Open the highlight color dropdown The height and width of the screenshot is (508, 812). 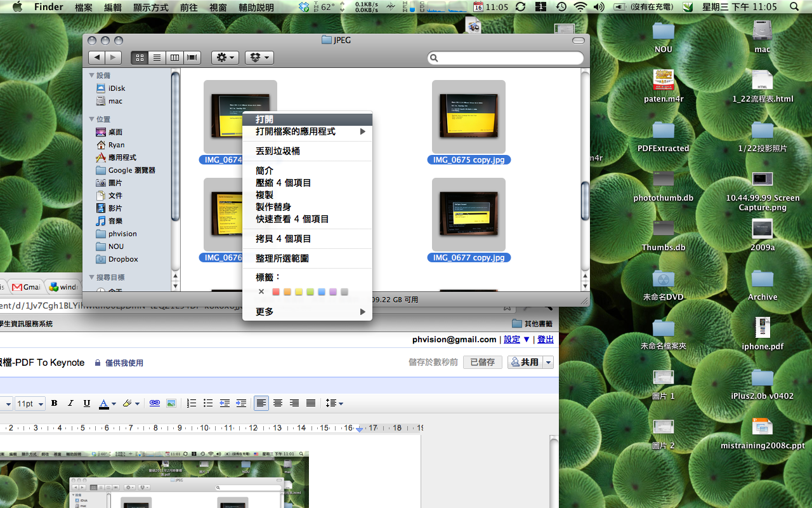coord(131,403)
